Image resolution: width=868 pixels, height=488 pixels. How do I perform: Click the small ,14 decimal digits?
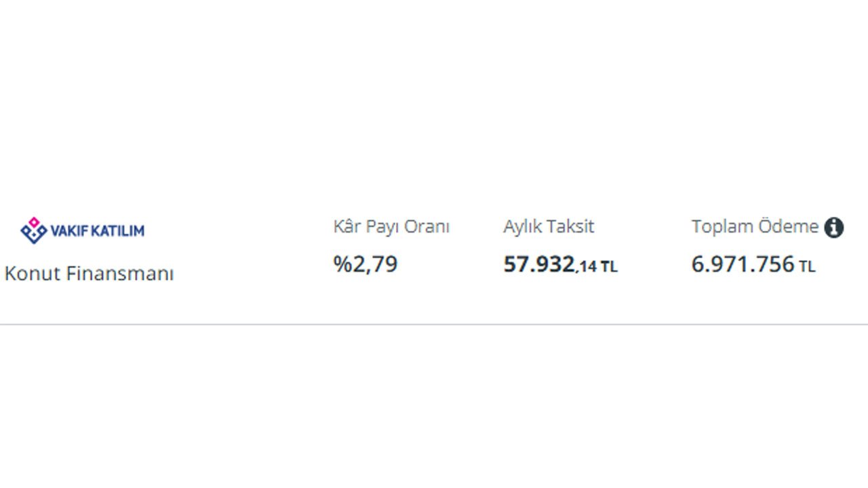[587, 266]
